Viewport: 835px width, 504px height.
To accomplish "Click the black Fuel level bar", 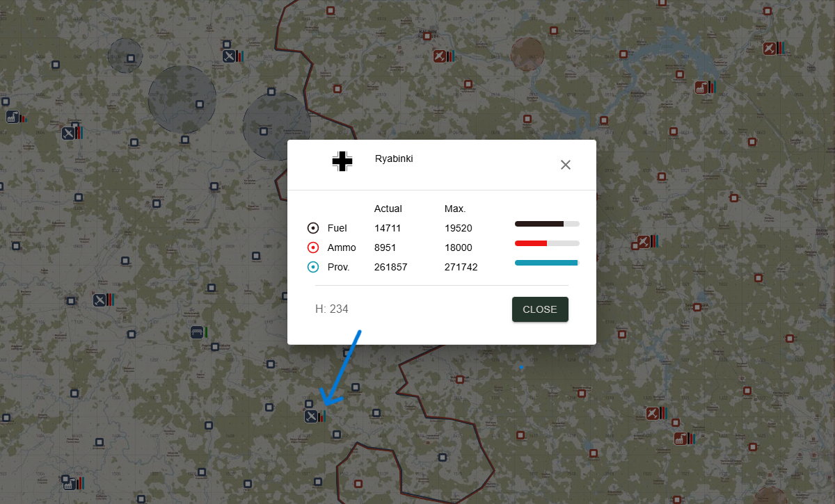I will (x=547, y=224).
